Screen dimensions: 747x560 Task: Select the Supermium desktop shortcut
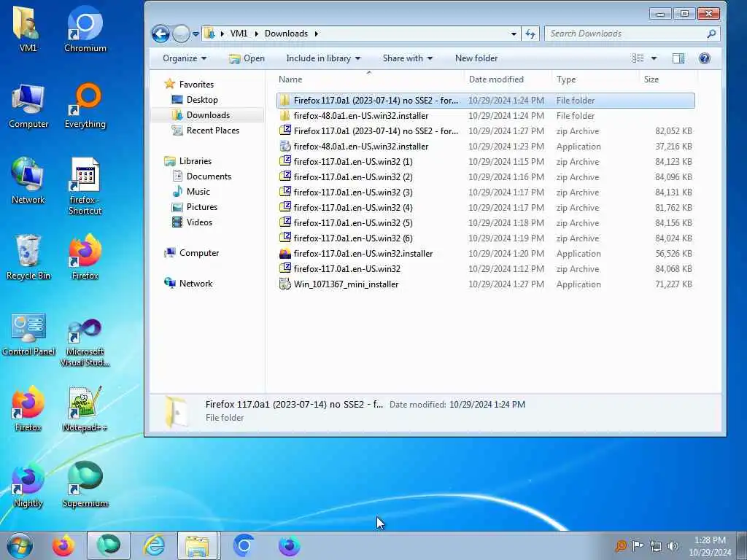pyautogui.click(x=85, y=485)
